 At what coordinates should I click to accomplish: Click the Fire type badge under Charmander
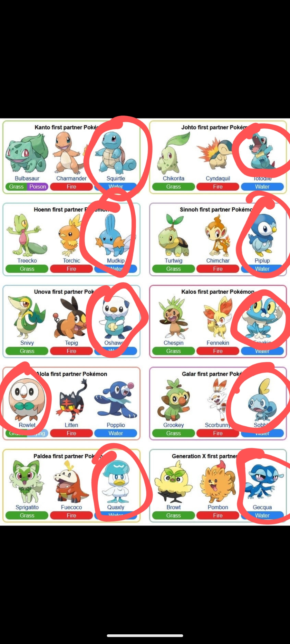click(71, 187)
